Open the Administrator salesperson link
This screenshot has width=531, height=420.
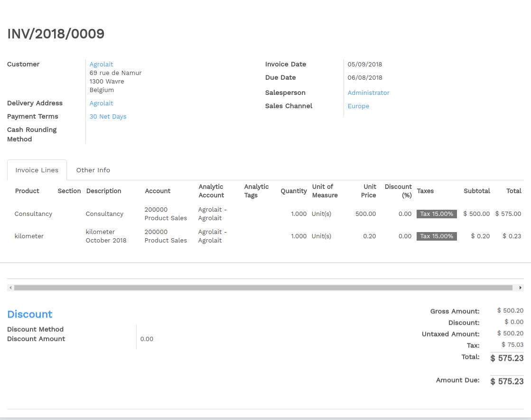[368, 93]
